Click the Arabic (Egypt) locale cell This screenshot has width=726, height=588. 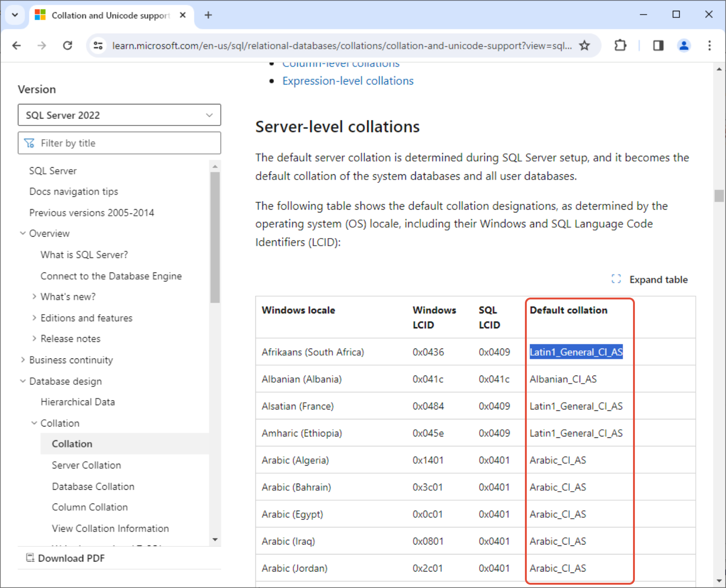pos(292,514)
